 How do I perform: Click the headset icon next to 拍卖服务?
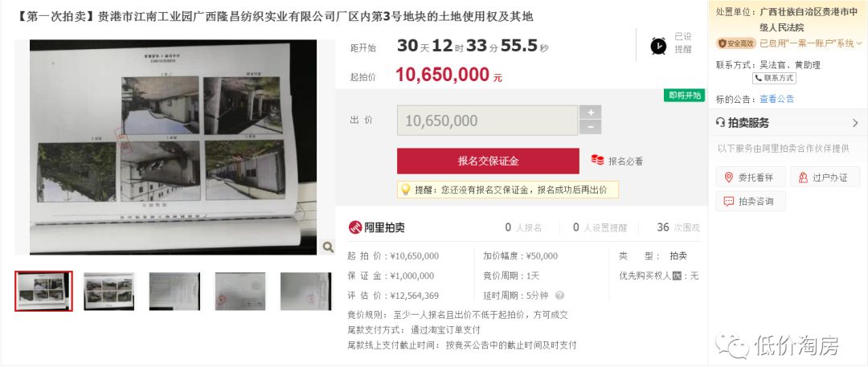[x=720, y=123]
